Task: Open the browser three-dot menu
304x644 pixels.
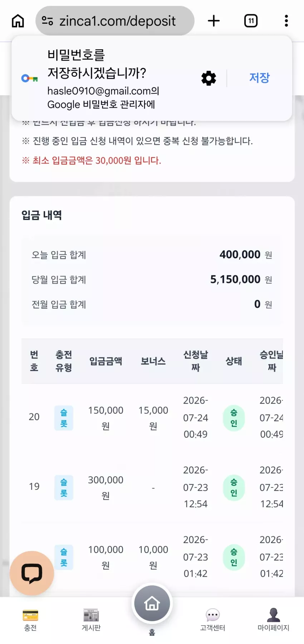Action: (286, 21)
